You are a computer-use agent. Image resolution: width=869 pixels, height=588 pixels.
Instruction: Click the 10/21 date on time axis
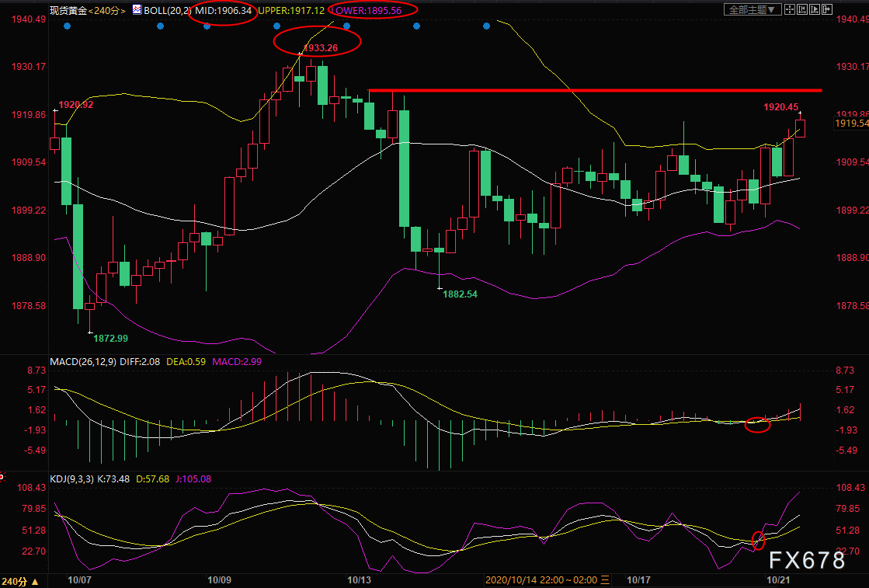tap(778, 580)
